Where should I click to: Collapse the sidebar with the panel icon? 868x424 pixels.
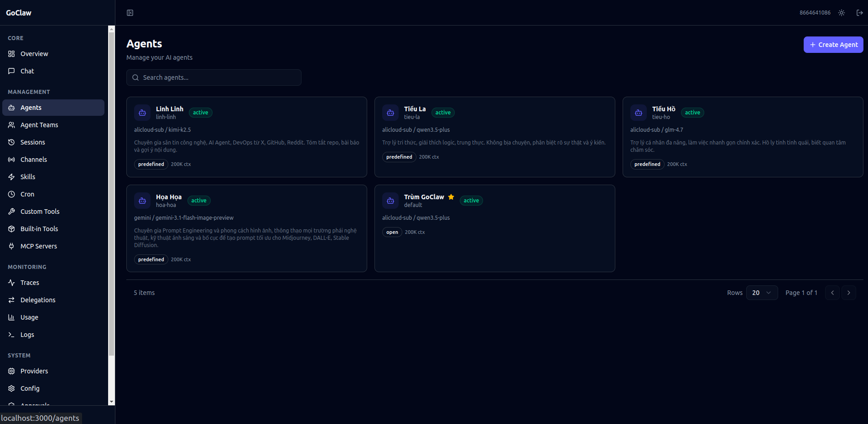pos(130,13)
